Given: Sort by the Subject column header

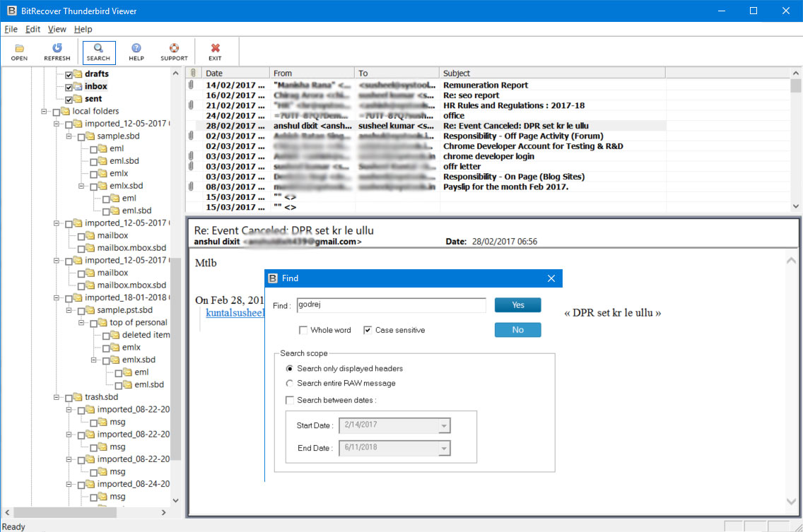Looking at the screenshot, I should pos(552,73).
